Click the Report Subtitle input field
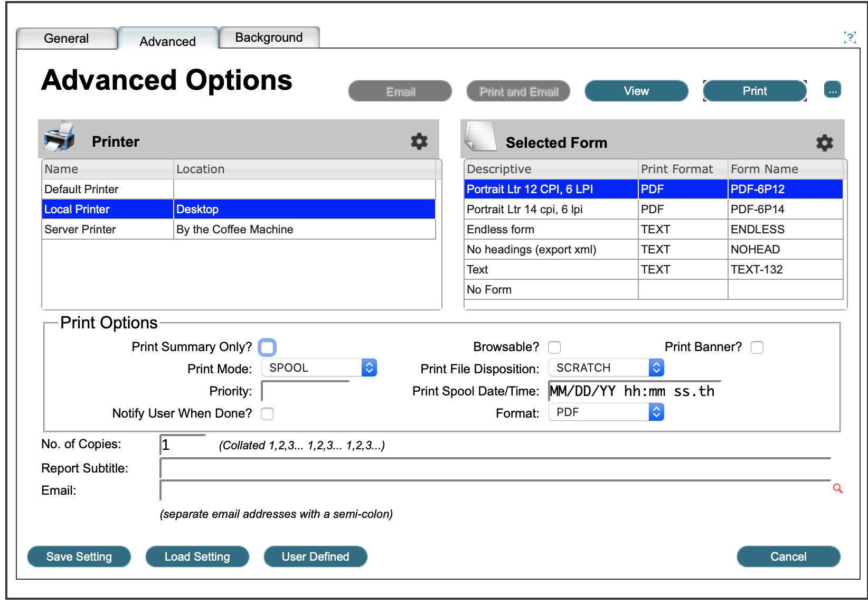The width and height of the screenshot is (868, 604). tap(495, 468)
